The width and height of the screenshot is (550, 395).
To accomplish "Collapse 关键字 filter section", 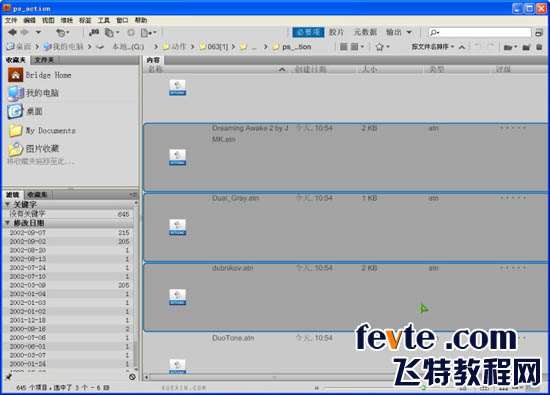I will click(7, 204).
